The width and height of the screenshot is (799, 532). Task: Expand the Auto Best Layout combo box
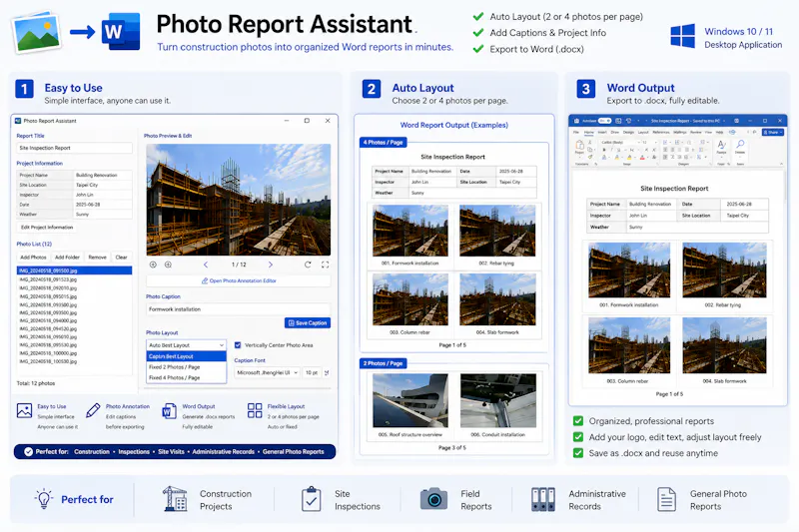pyautogui.click(x=186, y=345)
